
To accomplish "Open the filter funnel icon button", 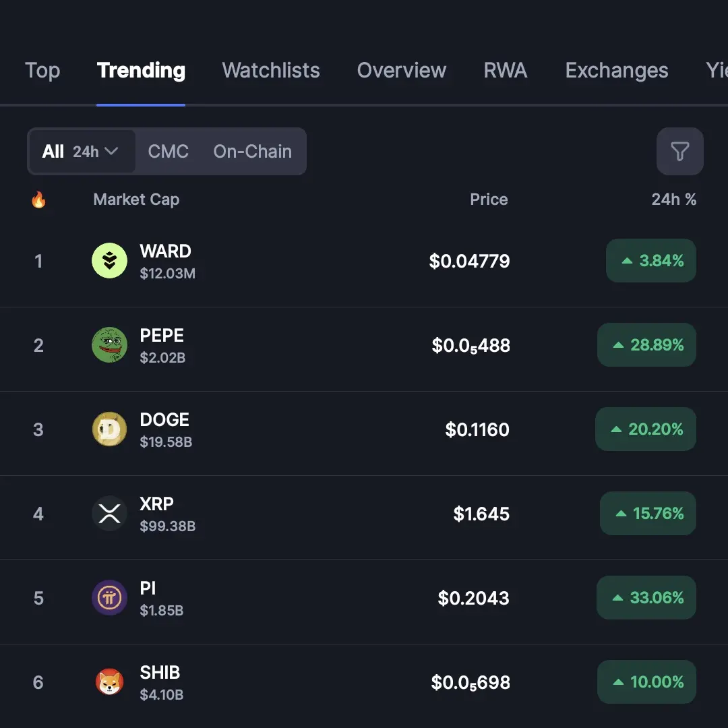I will pos(679,152).
